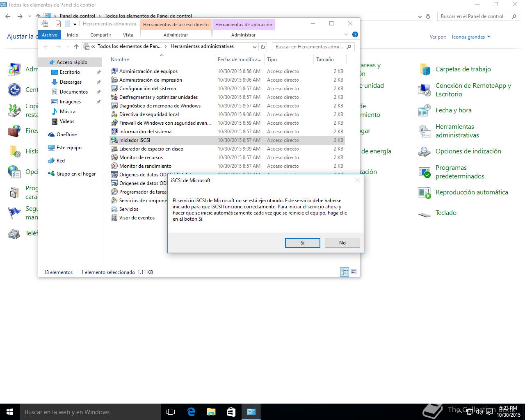Sort by Fecha de modificación column
Viewport: 525px width, 420px height.
tap(240, 59)
